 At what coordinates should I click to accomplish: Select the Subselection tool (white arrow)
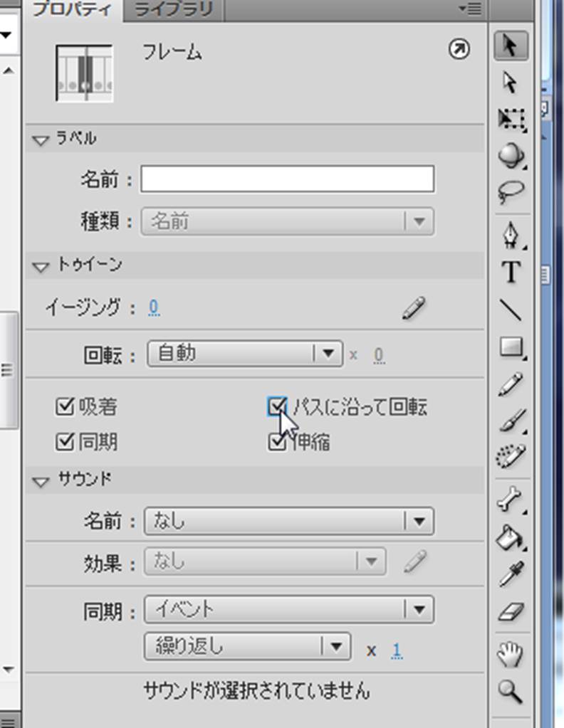[x=510, y=83]
